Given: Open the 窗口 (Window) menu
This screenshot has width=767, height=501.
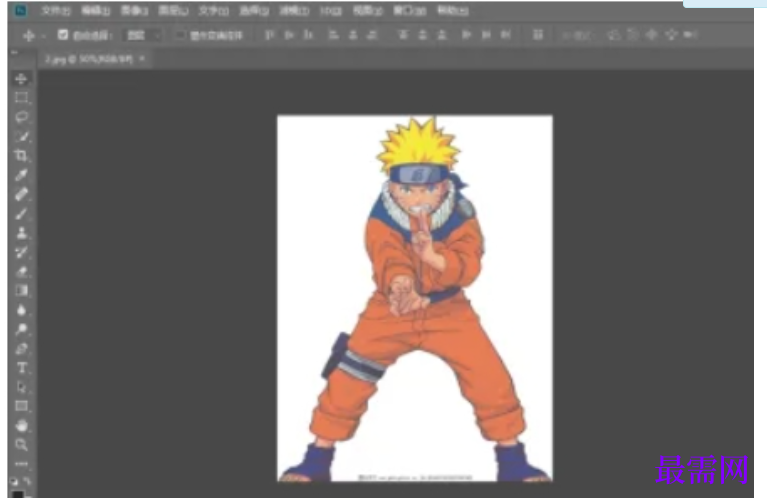Looking at the screenshot, I should [x=409, y=10].
